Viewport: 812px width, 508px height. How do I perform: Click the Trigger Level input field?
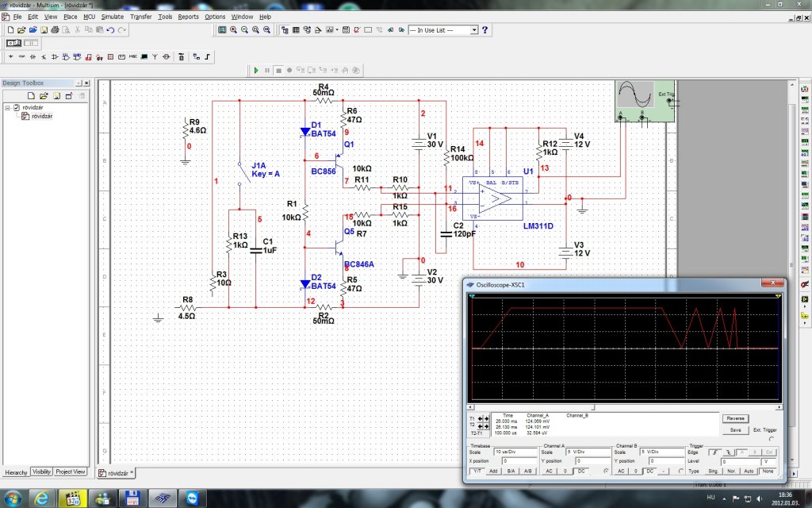coord(741,461)
